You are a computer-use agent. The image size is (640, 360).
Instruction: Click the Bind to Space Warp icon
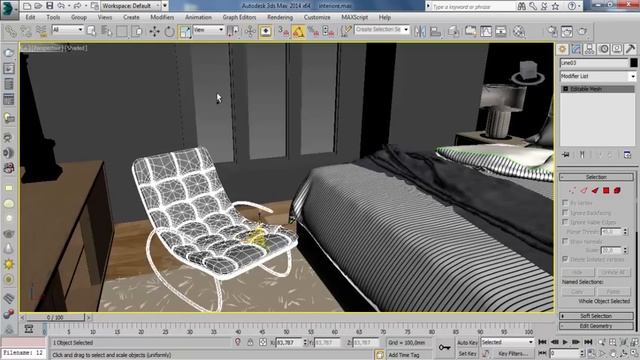coord(41,31)
